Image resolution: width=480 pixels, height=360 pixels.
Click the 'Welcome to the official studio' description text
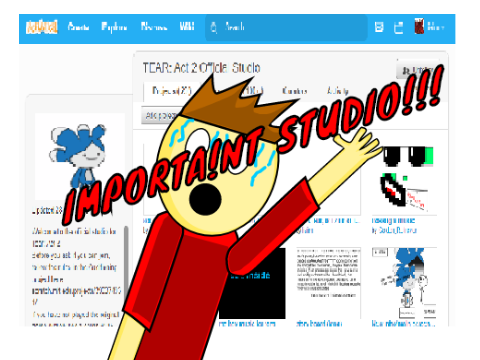(x=74, y=237)
